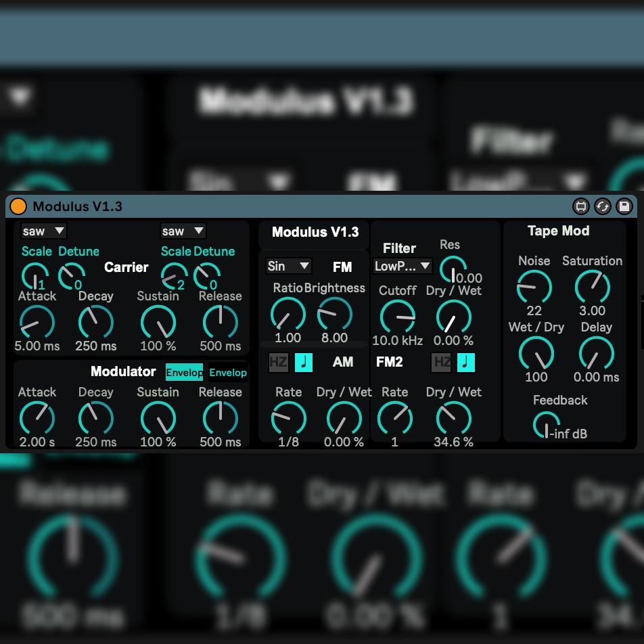Click the Tape Mod Noise knob
The height and width of the screenshot is (644, 644).
(x=534, y=286)
